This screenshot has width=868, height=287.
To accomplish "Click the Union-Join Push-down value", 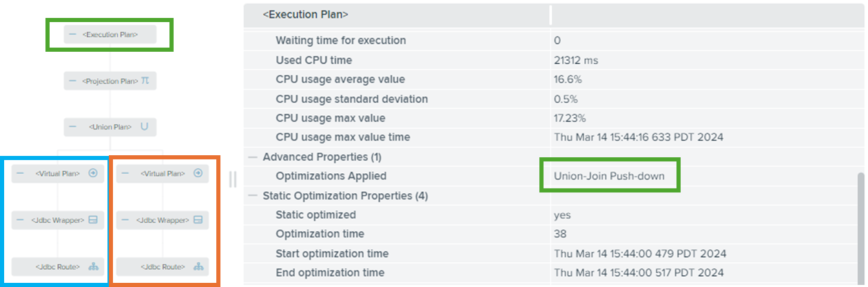I will point(609,176).
